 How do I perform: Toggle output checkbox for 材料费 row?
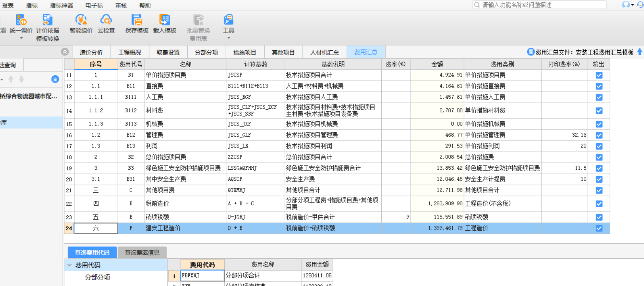[599, 111]
